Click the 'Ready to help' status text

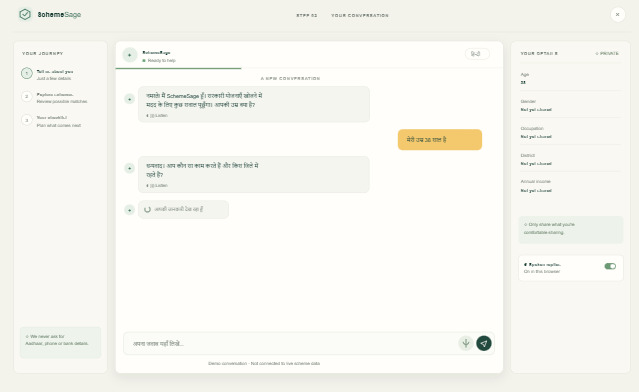(x=161, y=60)
